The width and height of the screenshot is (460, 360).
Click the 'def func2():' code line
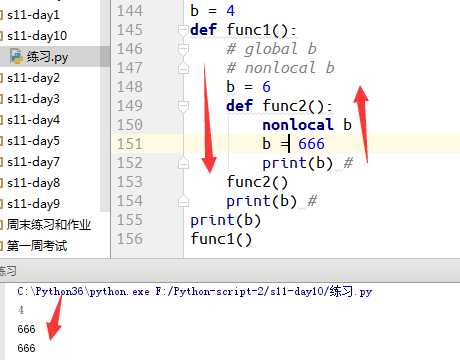click(x=279, y=106)
